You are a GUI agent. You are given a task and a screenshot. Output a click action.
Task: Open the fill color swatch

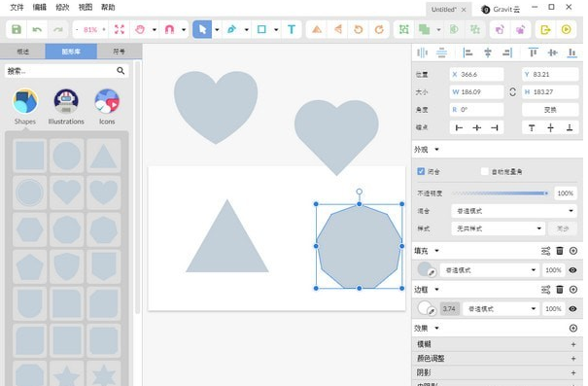pyautogui.click(x=426, y=269)
